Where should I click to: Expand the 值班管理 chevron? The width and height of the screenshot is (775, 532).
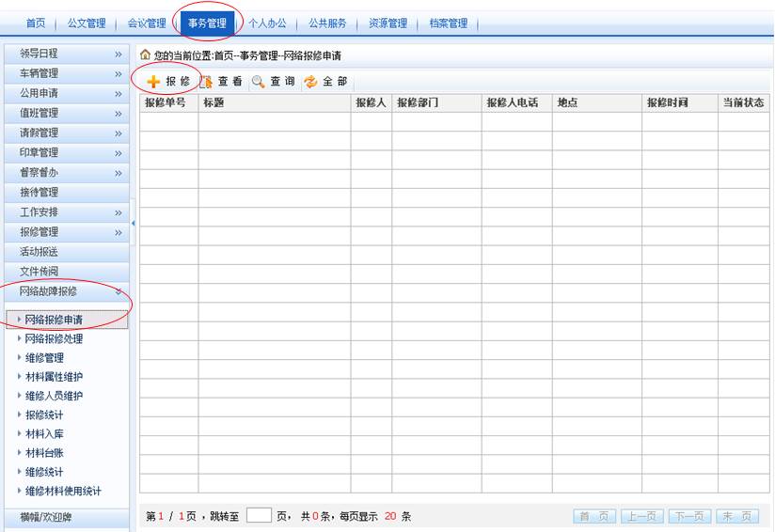tap(119, 114)
